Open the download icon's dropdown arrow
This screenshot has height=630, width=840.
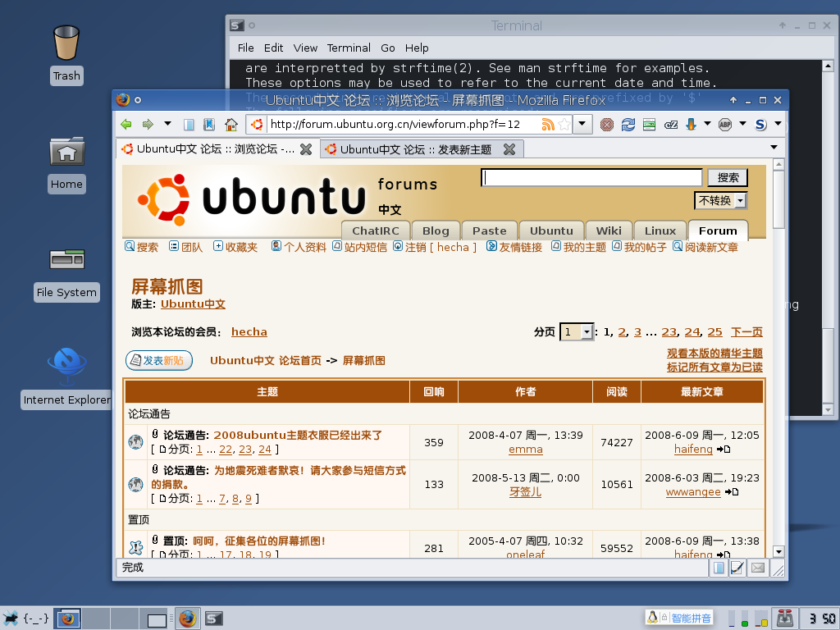tap(707, 125)
